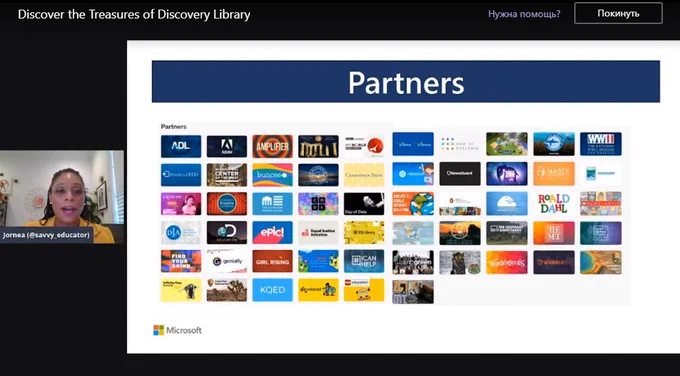Click the Partners slide title banner
This screenshot has height=376, width=680.
pyautogui.click(x=406, y=82)
